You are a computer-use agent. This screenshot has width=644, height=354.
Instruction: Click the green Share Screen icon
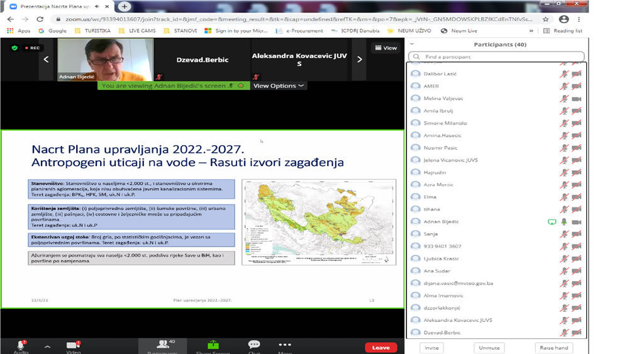[213, 344]
